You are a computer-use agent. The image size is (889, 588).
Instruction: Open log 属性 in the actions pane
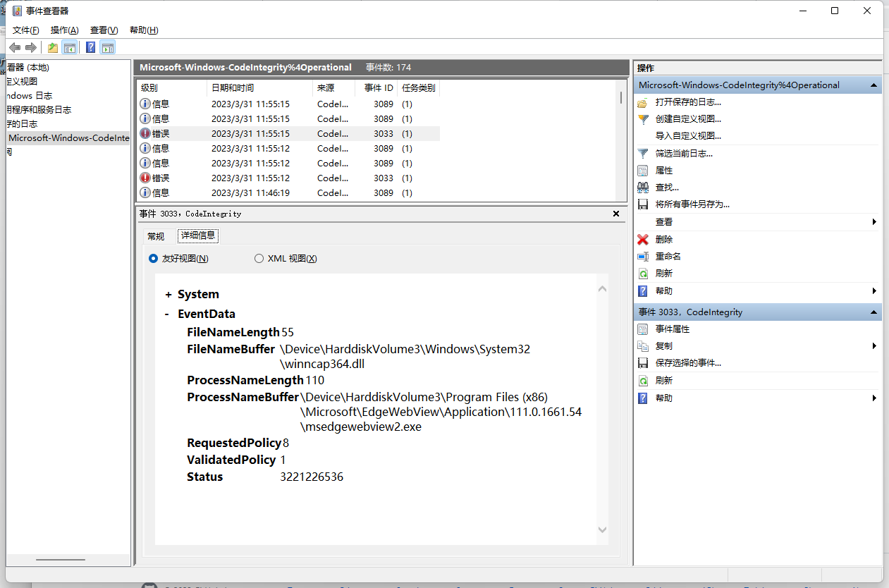(664, 170)
